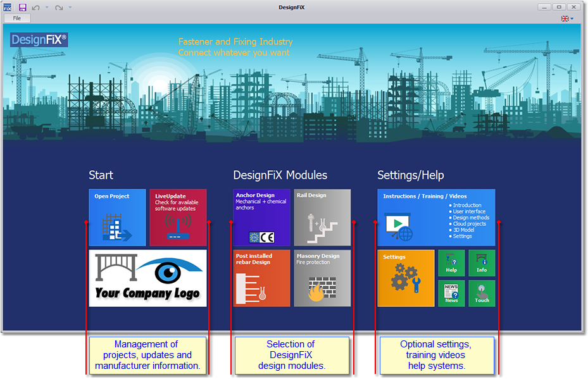Click the DesignFiX app icon in title bar

pos(8,7)
